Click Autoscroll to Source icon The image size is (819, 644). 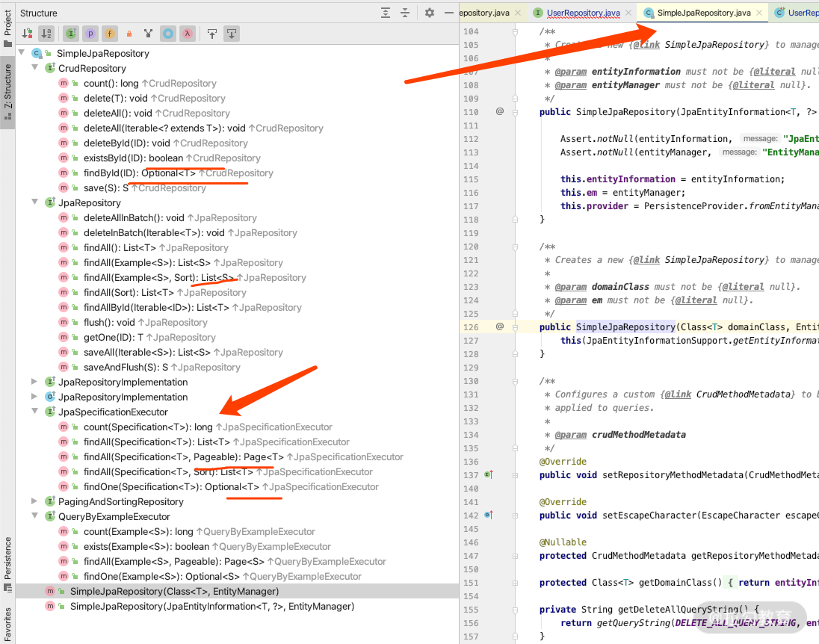pos(212,34)
